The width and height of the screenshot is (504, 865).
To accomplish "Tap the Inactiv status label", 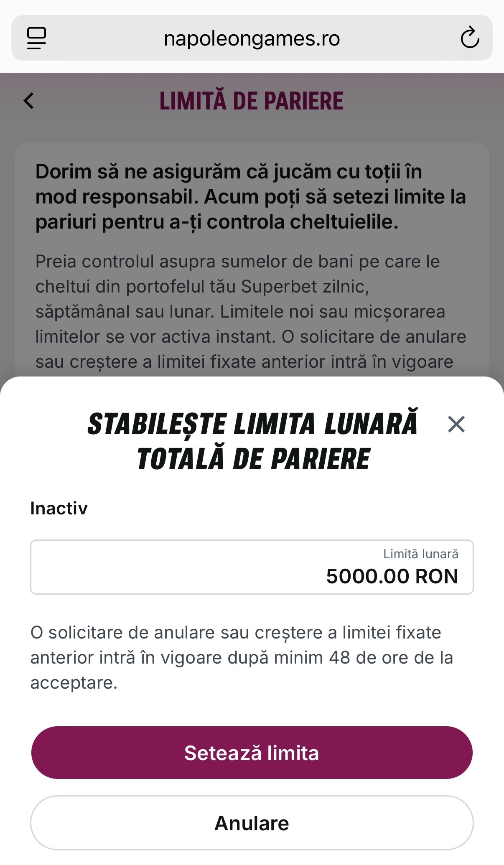I will pyautogui.click(x=59, y=509).
